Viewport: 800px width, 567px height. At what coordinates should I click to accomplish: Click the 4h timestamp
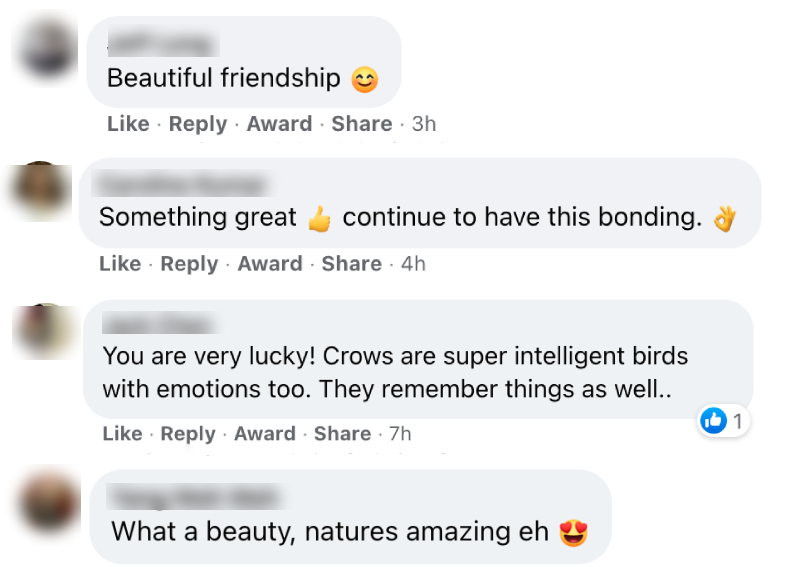pyautogui.click(x=413, y=264)
